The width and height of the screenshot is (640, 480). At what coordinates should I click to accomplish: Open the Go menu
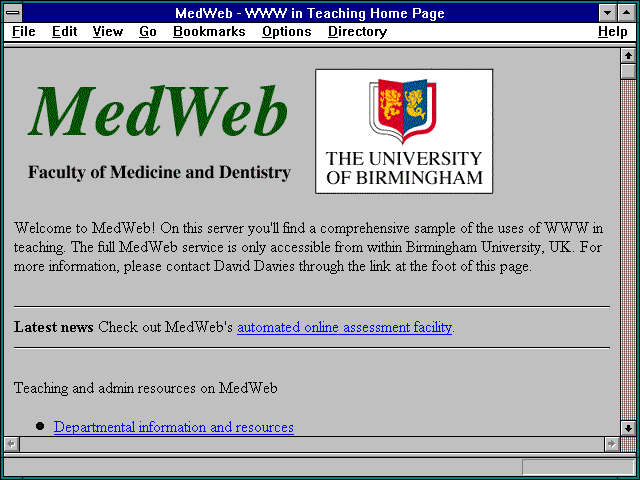(x=148, y=32)
